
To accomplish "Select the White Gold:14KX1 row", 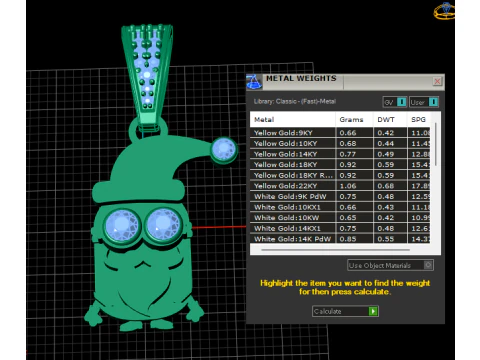I will (340, 228).
